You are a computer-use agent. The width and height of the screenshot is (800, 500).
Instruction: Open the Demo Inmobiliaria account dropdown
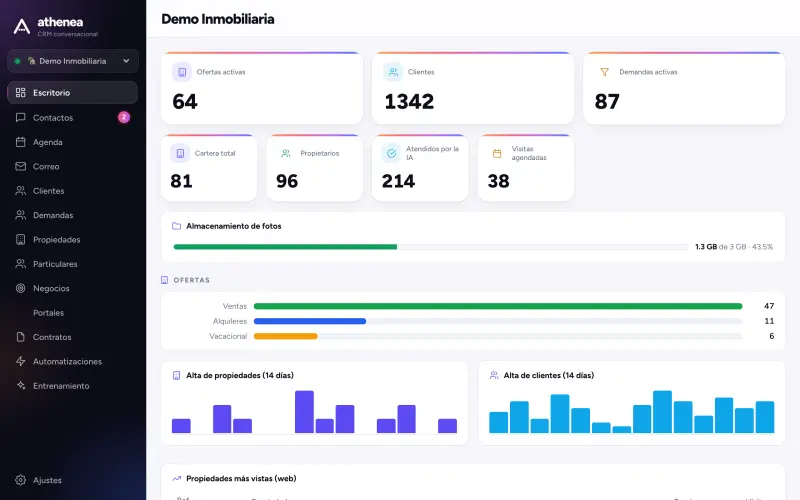pos(72,61)
